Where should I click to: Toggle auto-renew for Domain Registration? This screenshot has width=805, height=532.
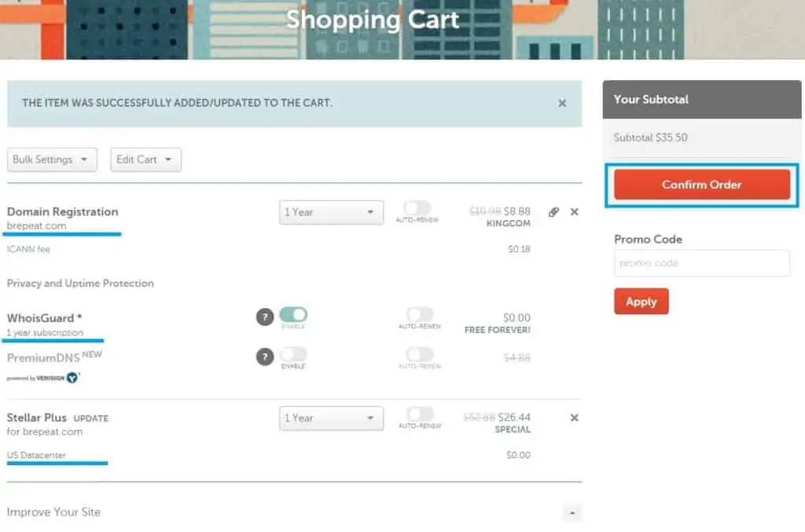click(x=417, y=207)
